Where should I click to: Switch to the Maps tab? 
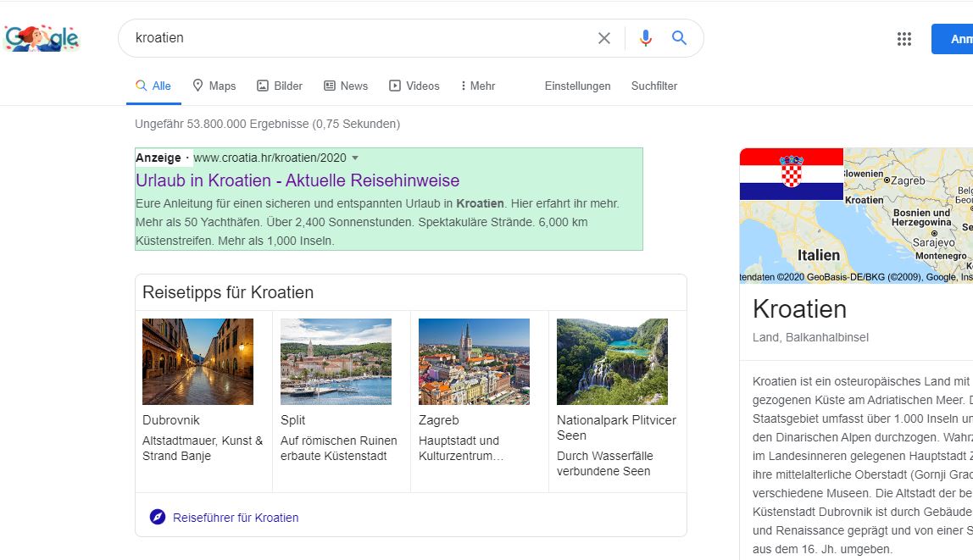(x=214, y=86)
